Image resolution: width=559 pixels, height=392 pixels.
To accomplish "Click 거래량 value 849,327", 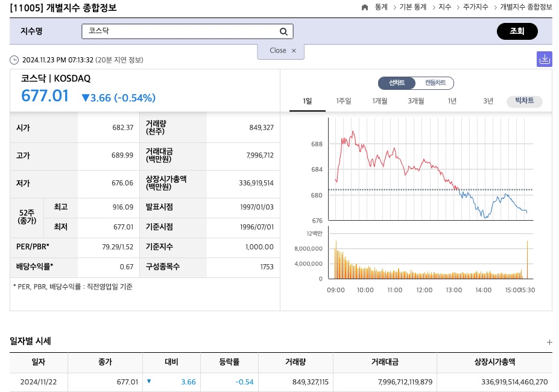I will click(261, 128).
